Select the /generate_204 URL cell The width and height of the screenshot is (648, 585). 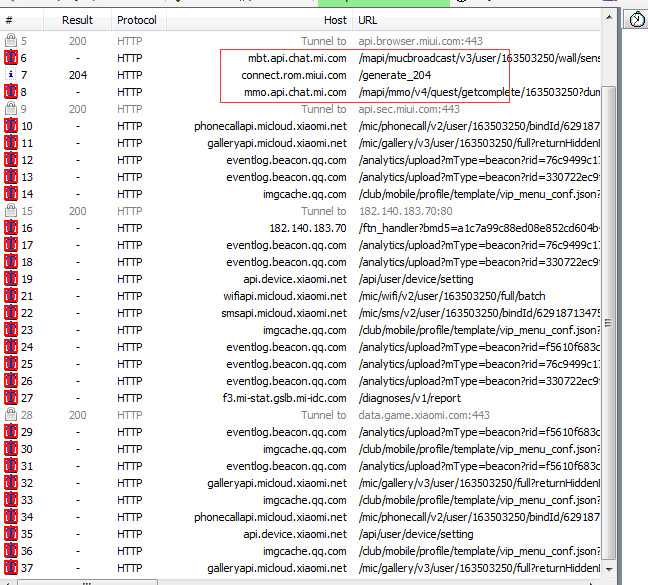[x=395, y=75]
